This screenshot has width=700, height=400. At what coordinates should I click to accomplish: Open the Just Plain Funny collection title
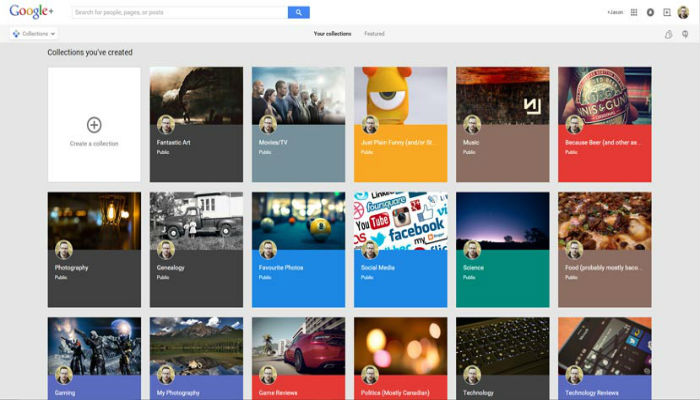point(399,142)
